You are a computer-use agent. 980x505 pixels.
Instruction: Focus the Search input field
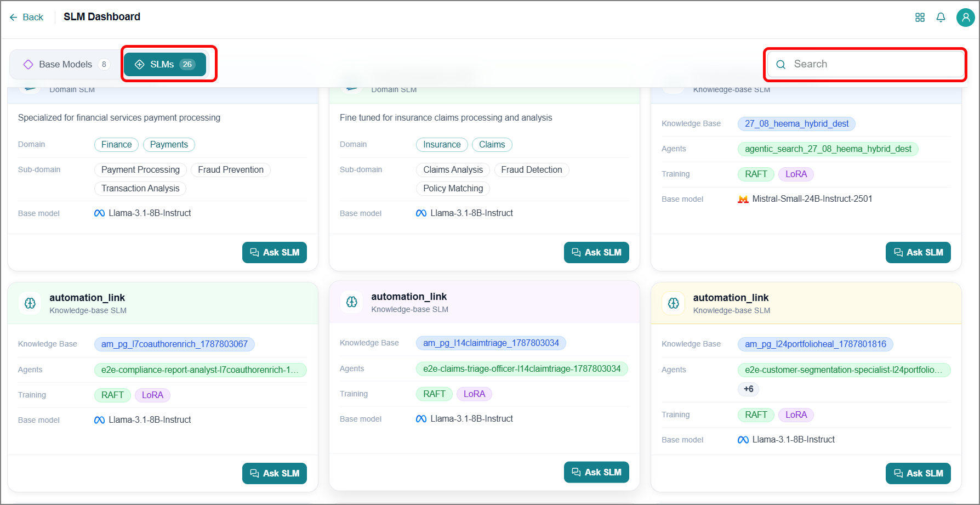865,64
